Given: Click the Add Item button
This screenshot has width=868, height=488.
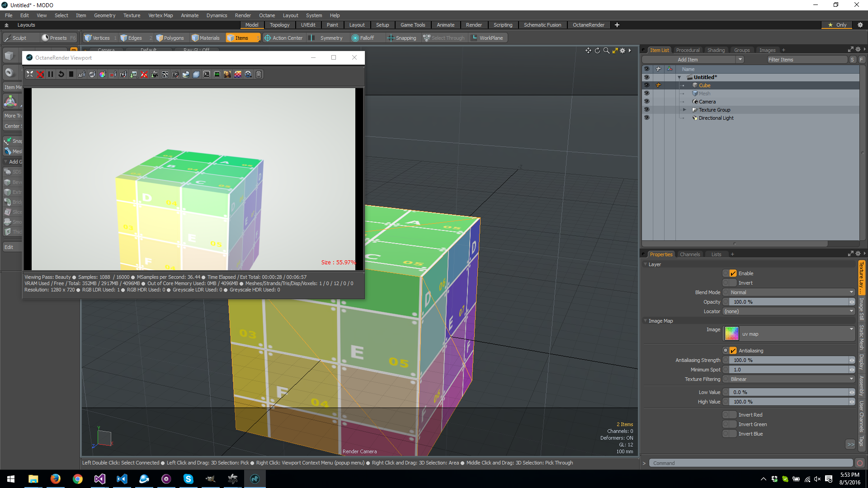Looking at the screenshot, I should [688, 60].
